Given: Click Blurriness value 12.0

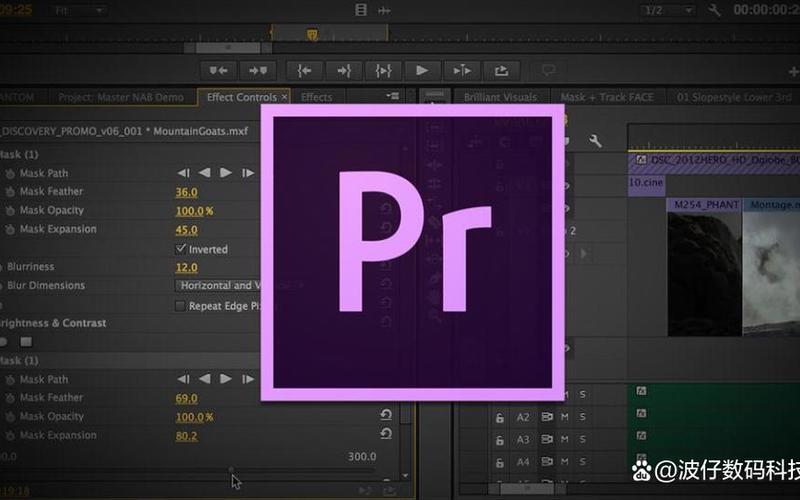Looking at the screenshot, I should (x=187, y=267).
